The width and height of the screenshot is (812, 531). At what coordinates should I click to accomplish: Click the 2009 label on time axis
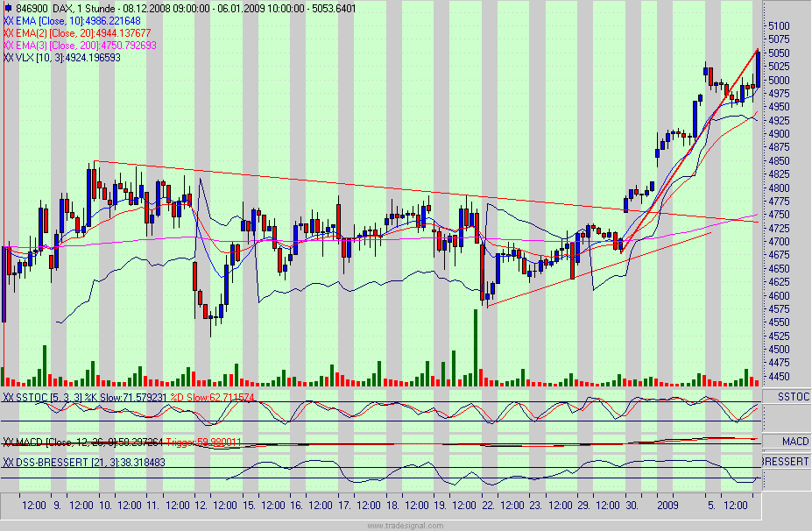click(x=669, y=506)
